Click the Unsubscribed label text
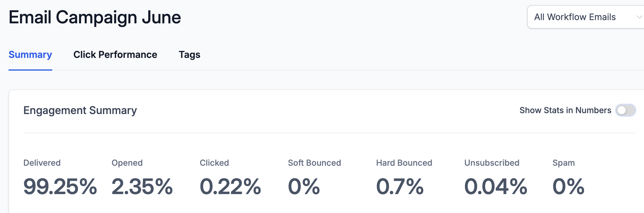This screenshot has height=213, width=644. click(492, 163)
